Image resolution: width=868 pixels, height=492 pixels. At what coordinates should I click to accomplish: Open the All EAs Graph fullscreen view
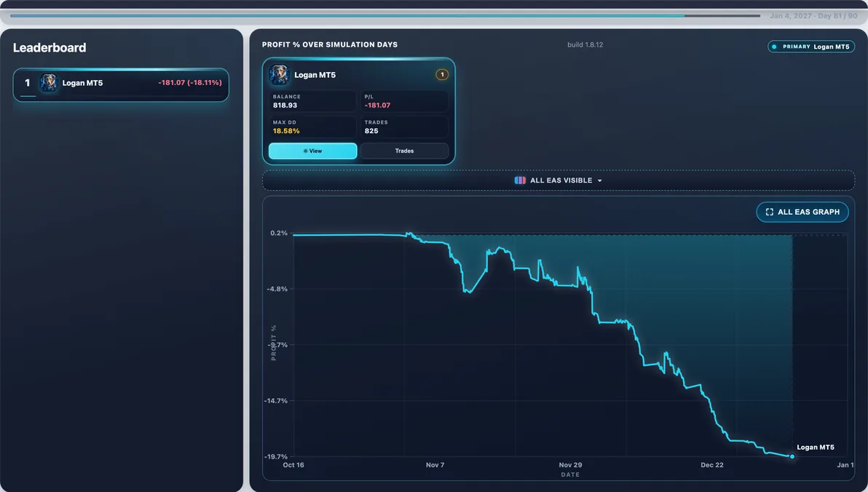(x=802, y=212)
